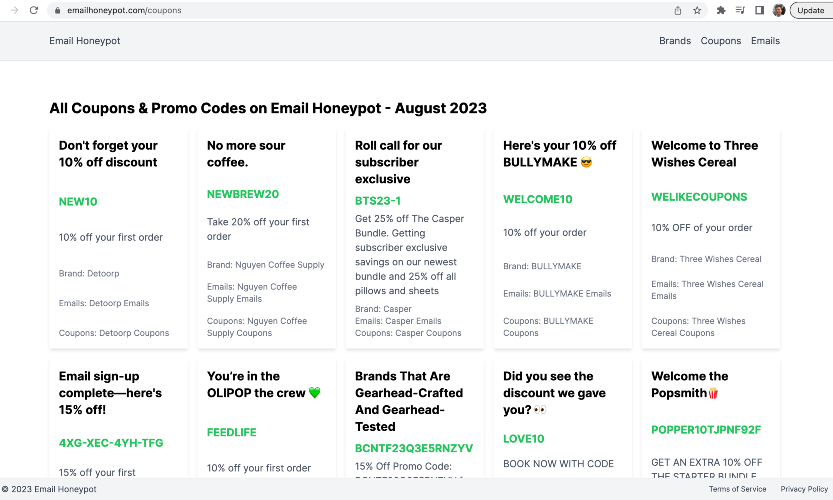This screenshot has height=500, width=833.
Task: Click the Email Honeypot site logo link
Action: [x=85, y=41]
